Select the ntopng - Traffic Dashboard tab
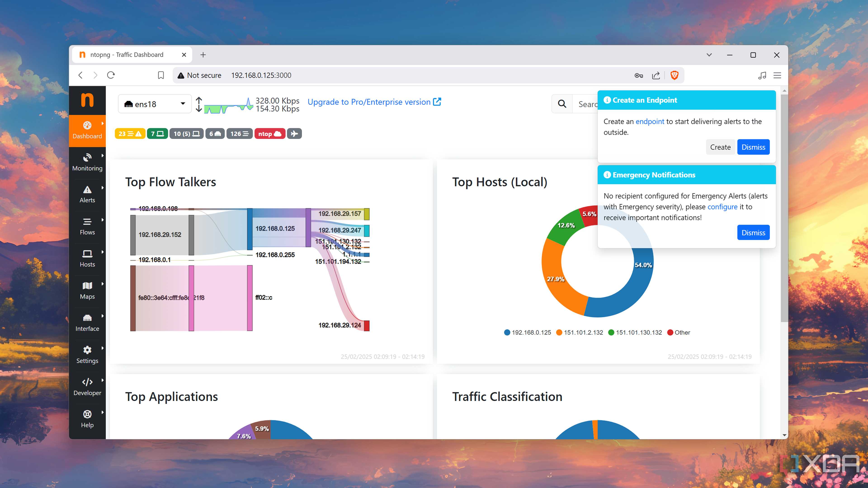The image size is (868, 488). [132, 55]
